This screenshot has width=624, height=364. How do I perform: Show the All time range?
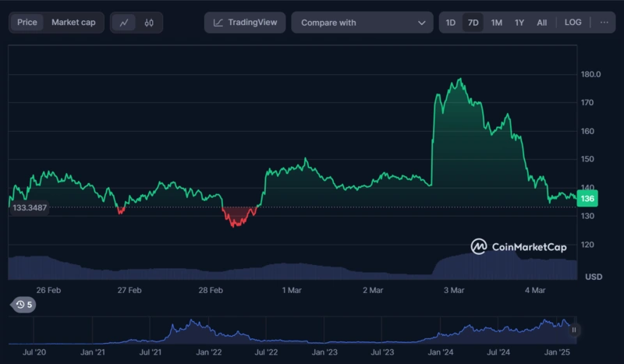[541, 23]
